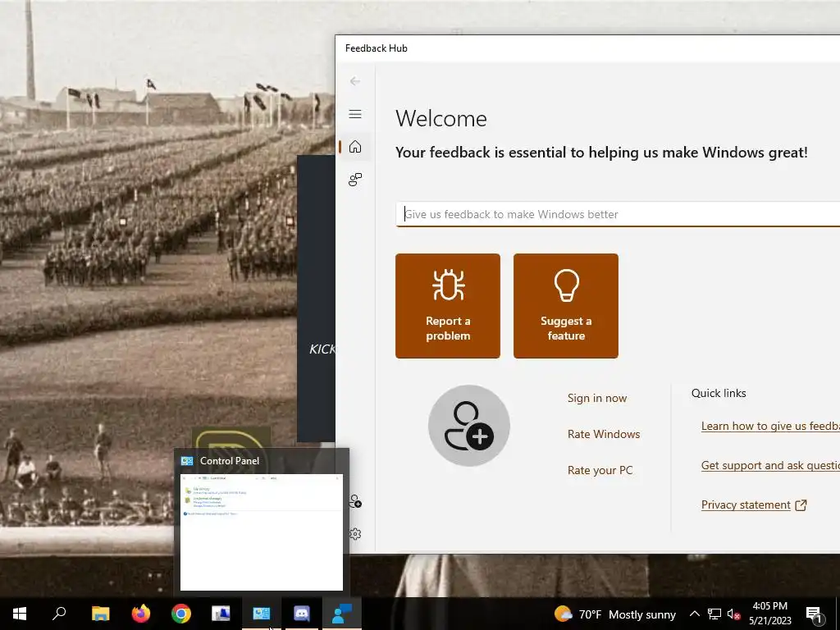Click the Control Panel preview thumbnail
This screenshot has height=630, width=840.
(x=262, y=532)
